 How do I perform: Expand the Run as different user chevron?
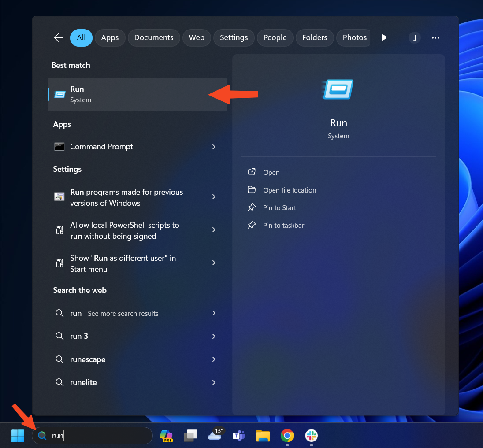tap(214, 263)
